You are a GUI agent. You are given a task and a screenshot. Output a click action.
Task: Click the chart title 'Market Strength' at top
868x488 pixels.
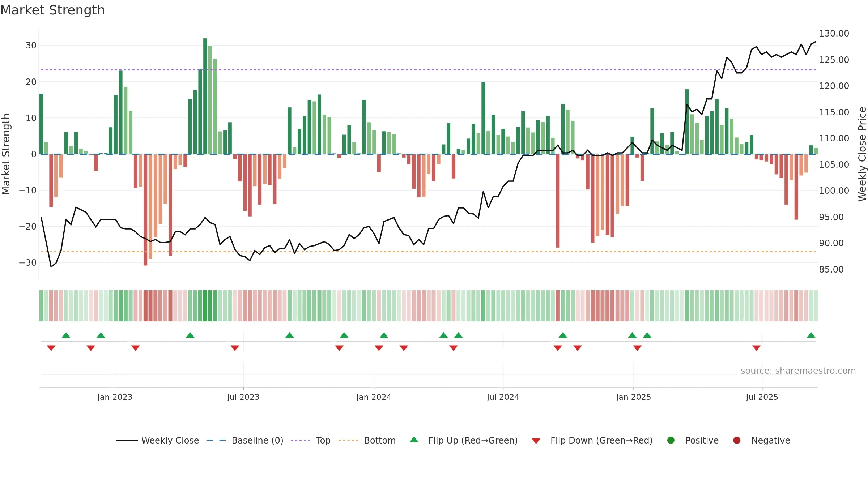52,10
